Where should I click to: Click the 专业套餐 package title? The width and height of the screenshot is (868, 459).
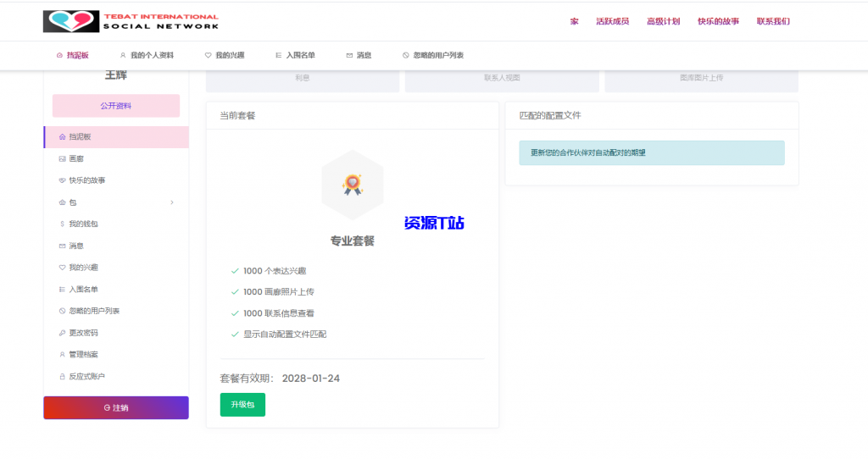pyautogui.click(x=353, y=241)
